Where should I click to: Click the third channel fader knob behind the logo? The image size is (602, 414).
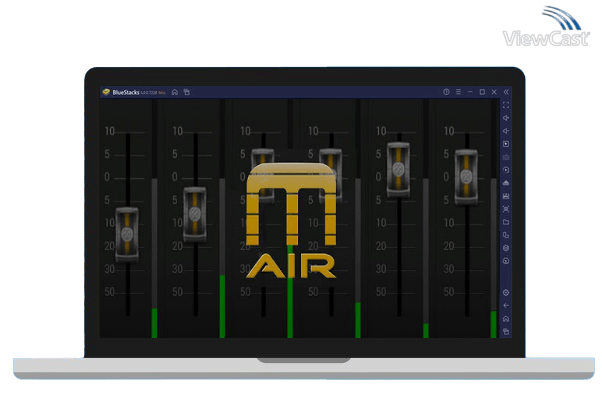[263, 176]
